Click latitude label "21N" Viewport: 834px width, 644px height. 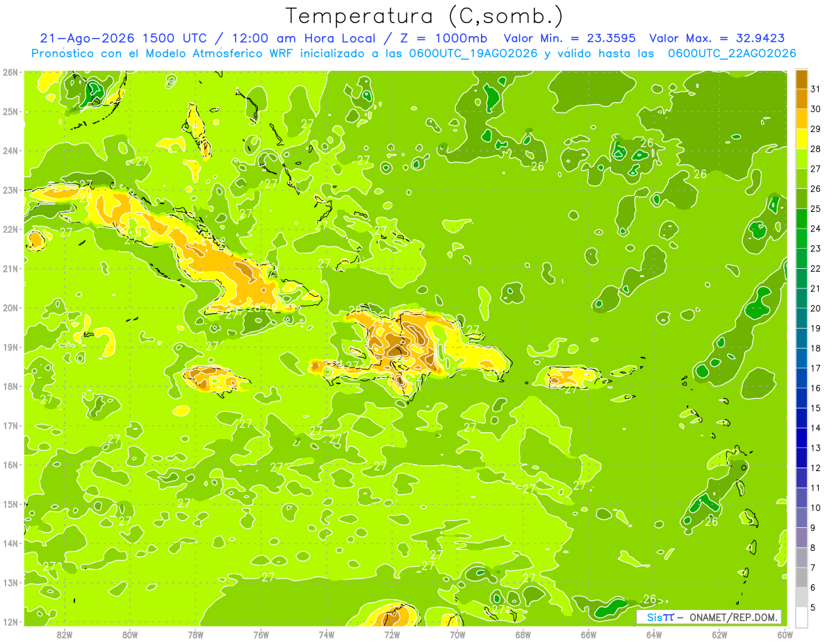point(10,268)
